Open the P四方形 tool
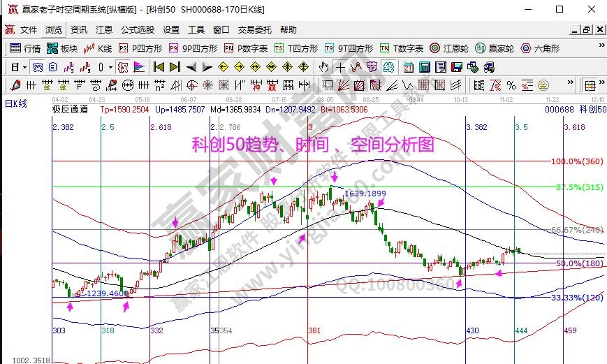 (x=140, y=48)
